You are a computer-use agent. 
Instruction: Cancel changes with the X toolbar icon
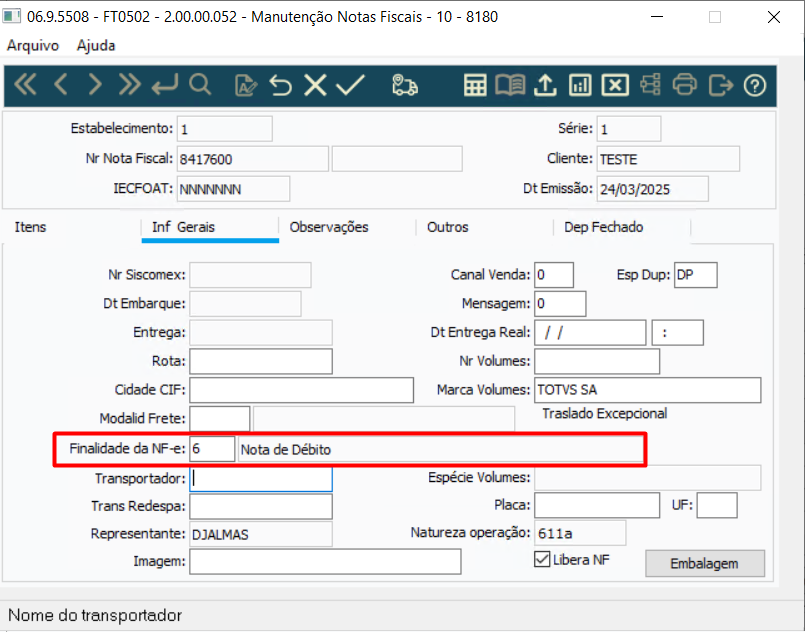[x=315, y=85]
